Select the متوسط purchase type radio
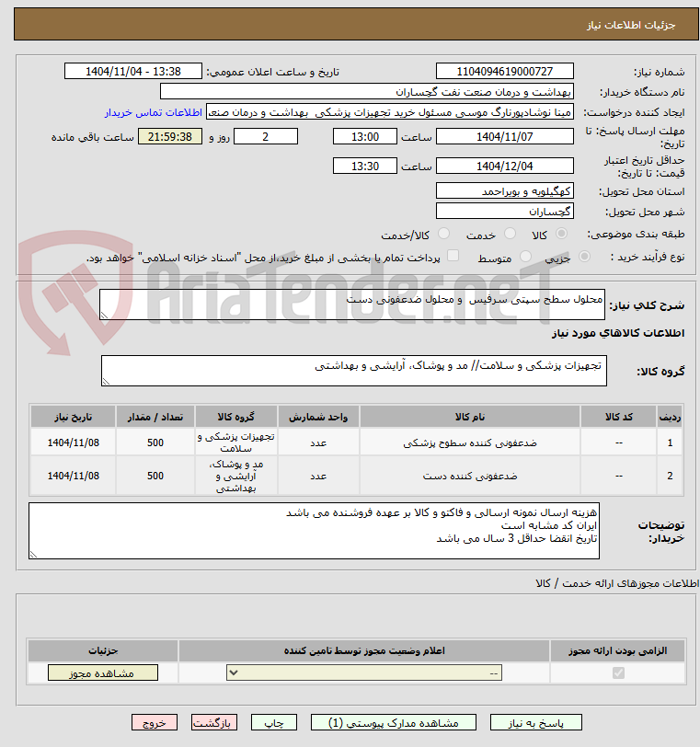Image resolution: width=700 pixels, height=747 pixels. click(x=526, y=257)
